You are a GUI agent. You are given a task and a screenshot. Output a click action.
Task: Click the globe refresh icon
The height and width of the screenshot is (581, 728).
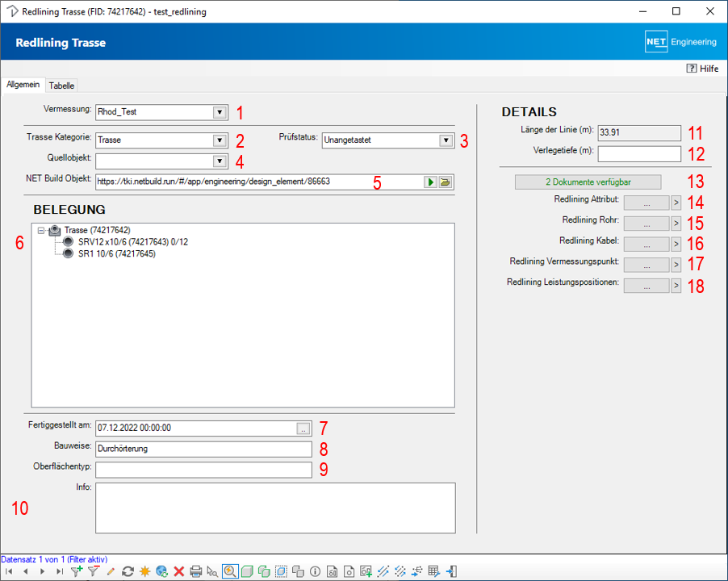(x=161, y=571)
